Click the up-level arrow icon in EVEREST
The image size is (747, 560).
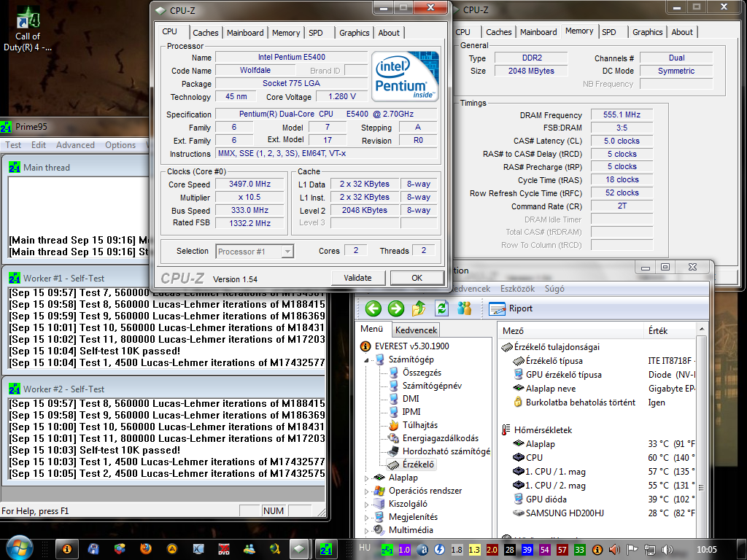tap(418, 308)
